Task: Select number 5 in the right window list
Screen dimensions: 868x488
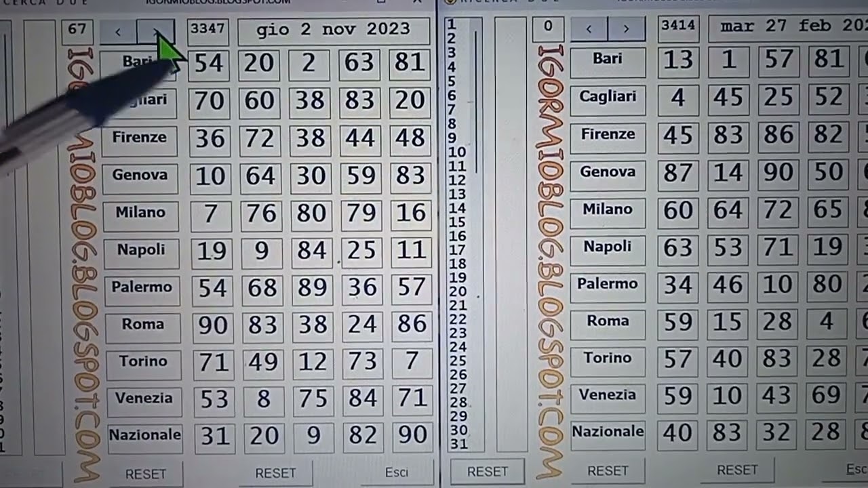Action: pos(452,81)
